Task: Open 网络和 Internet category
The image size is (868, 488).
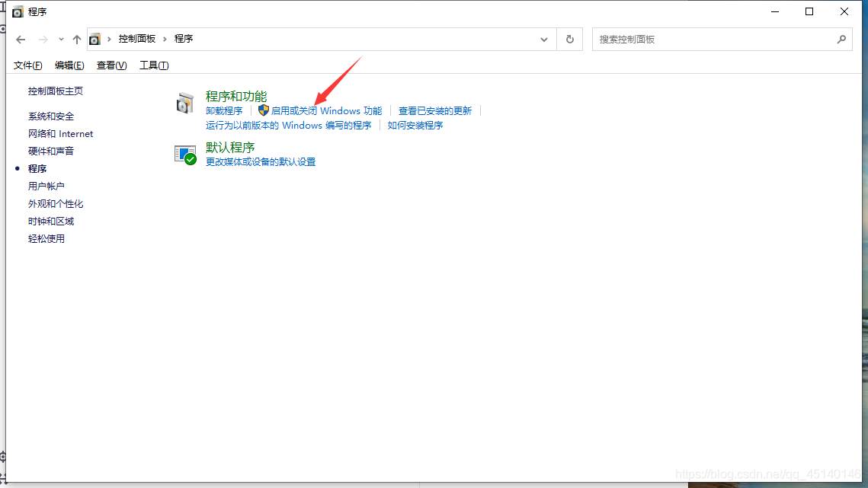Action: 60,134
